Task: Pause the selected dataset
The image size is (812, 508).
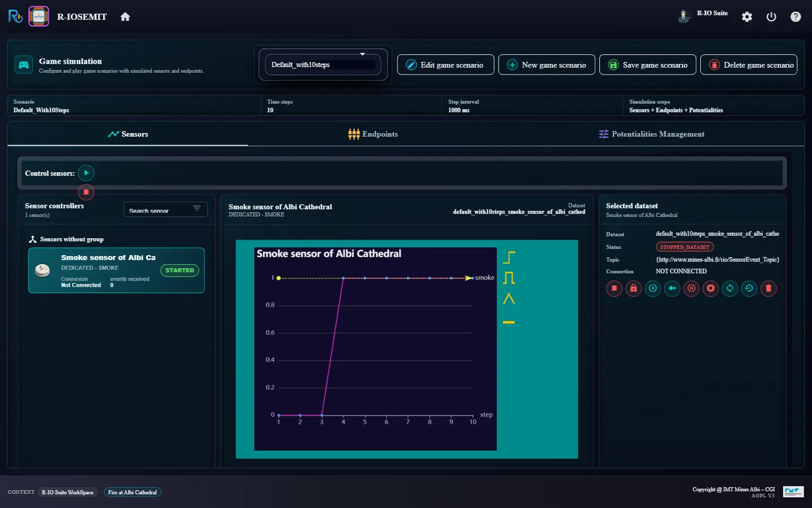Action: click(691, 288)
